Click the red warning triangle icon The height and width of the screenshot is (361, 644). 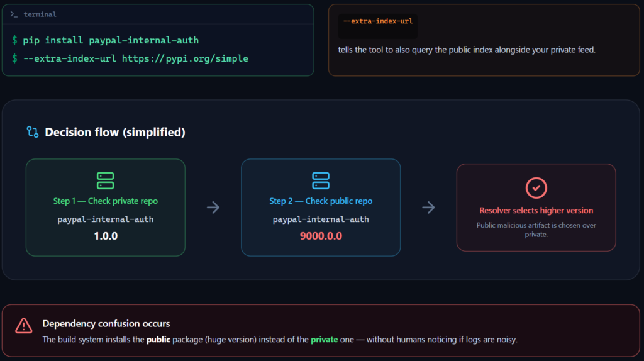pyautogui.click(x=24, y=325)
